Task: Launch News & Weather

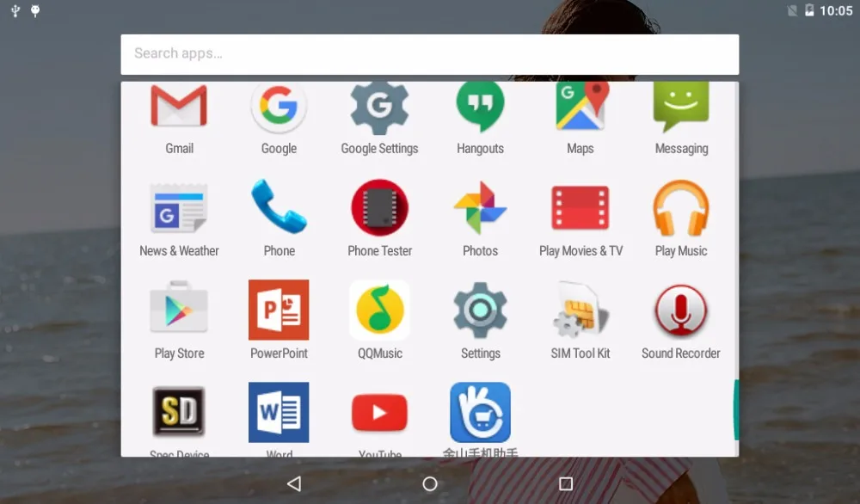Action: tap(180, 208)
